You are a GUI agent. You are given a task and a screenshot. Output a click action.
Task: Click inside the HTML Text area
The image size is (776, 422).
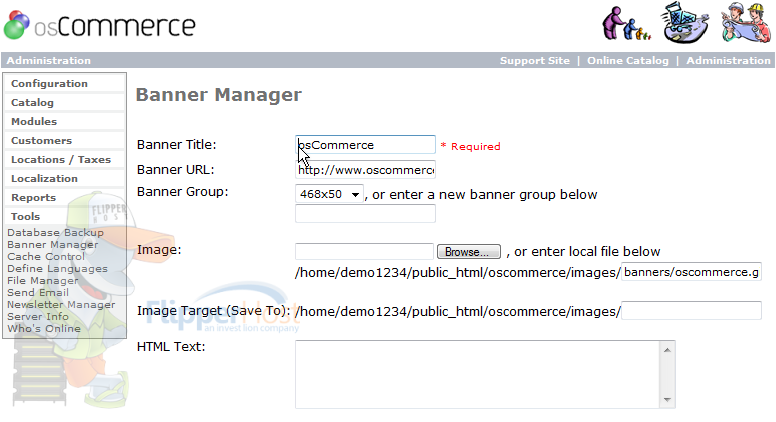[478, 375]
